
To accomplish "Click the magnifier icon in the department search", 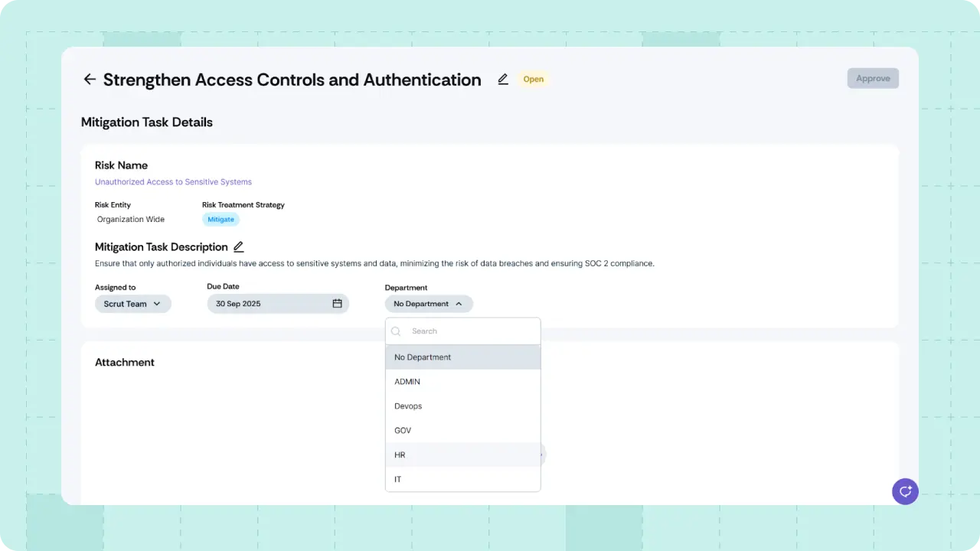I will [396, 331].
